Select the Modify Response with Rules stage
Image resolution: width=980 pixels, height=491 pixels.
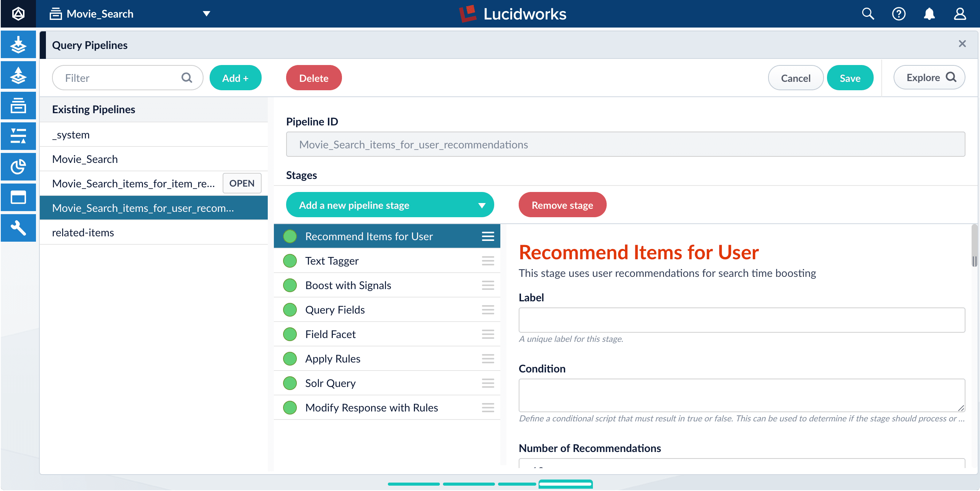point(387,408)
